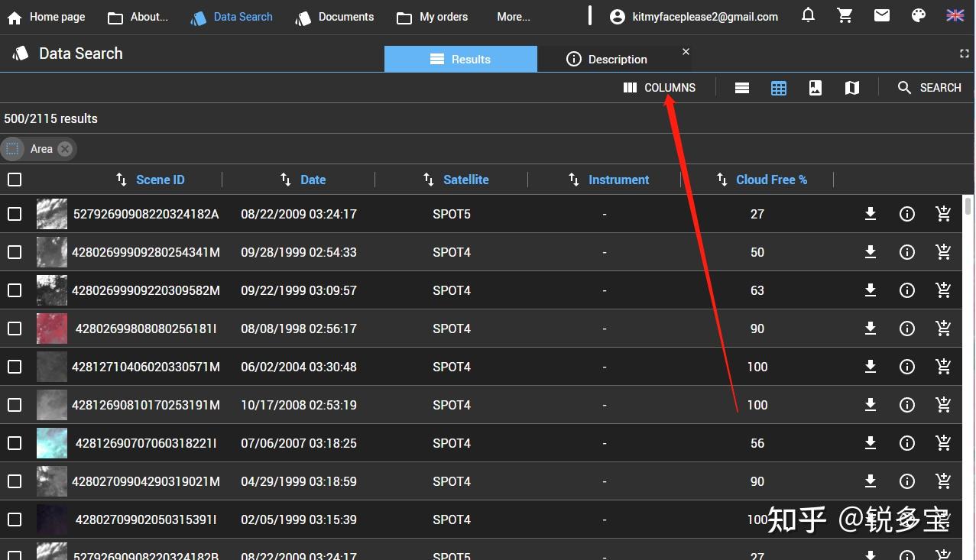Click the notifications bell icon

pos(808,15)
